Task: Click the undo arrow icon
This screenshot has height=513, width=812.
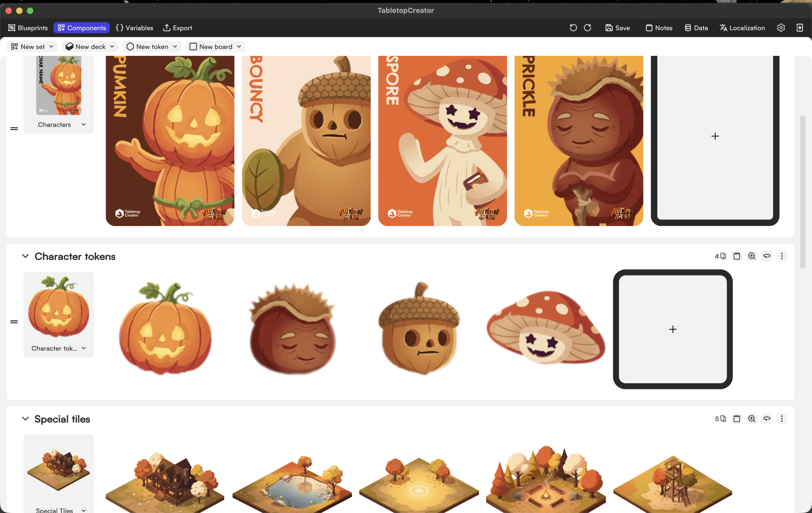Action: point(573,28)
